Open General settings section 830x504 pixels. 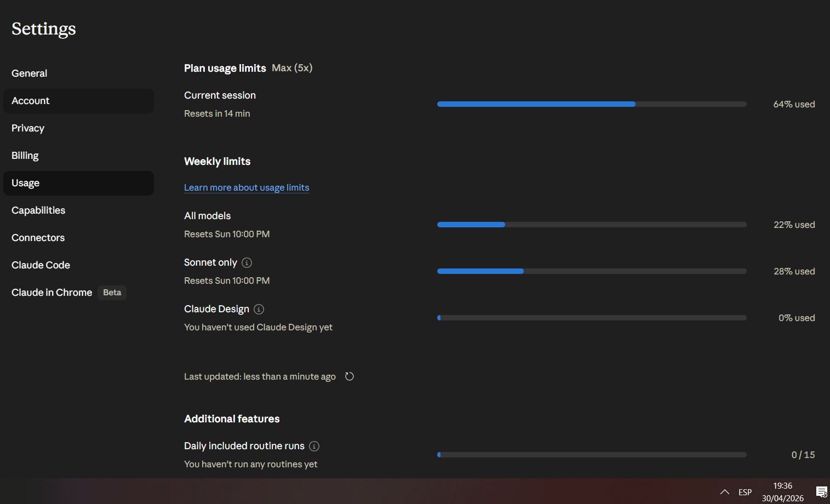(78, 73)
